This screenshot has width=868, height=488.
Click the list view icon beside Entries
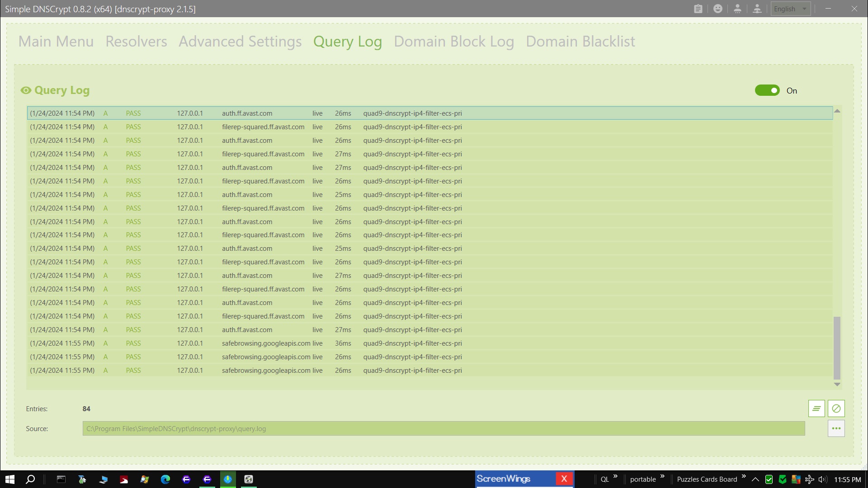pyautogui.click(x=816, y=408)
